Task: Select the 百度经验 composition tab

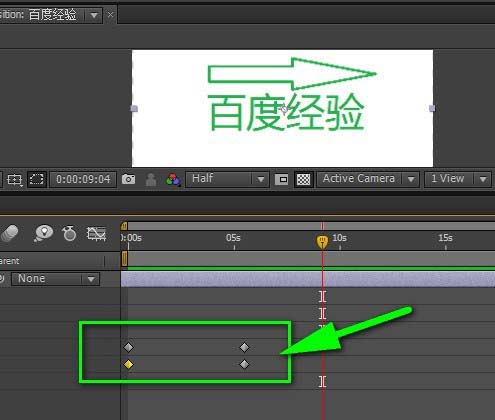Action: pyautogui.click(x=52, y=15)
